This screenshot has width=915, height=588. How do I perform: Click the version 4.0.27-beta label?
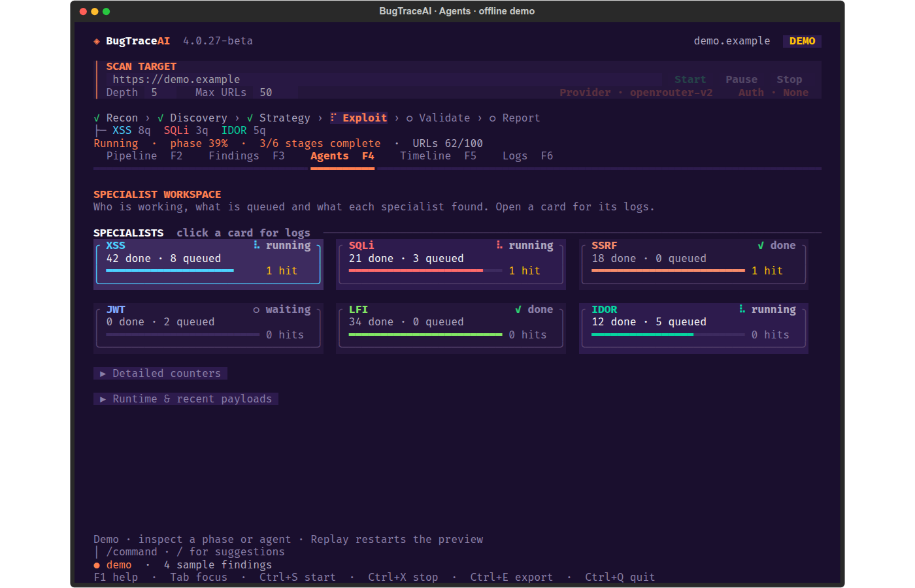click(x=218, y=41)
